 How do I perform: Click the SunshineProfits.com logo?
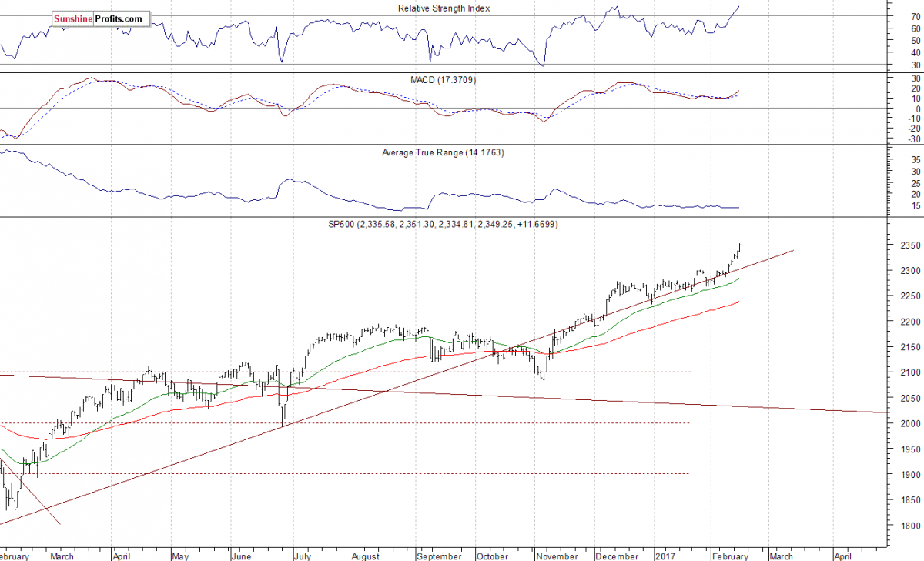[x=98, y=18]
